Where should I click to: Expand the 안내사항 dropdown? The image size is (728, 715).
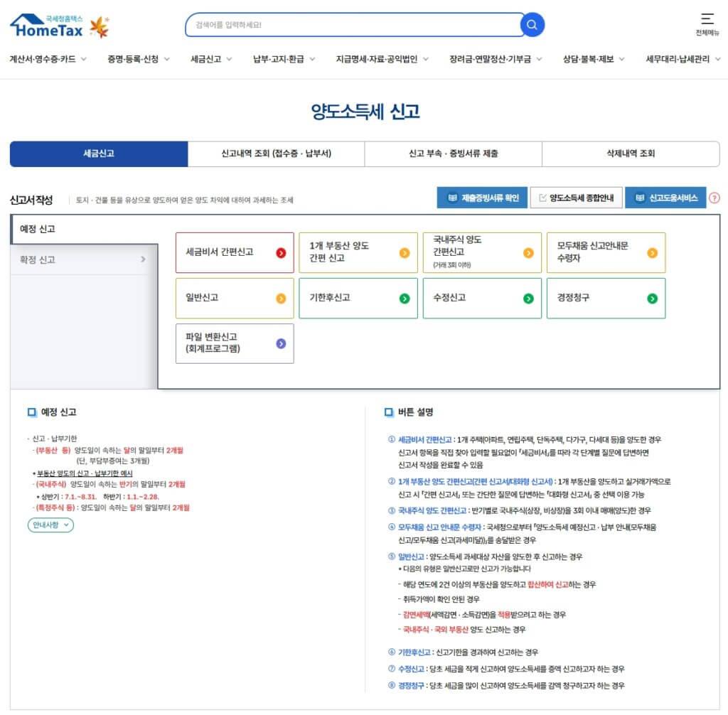(x=50, y=525)
